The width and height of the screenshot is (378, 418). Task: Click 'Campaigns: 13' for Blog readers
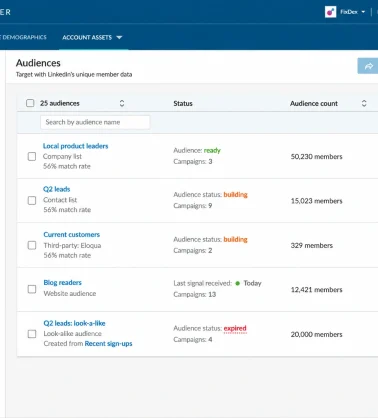(195, 294)
